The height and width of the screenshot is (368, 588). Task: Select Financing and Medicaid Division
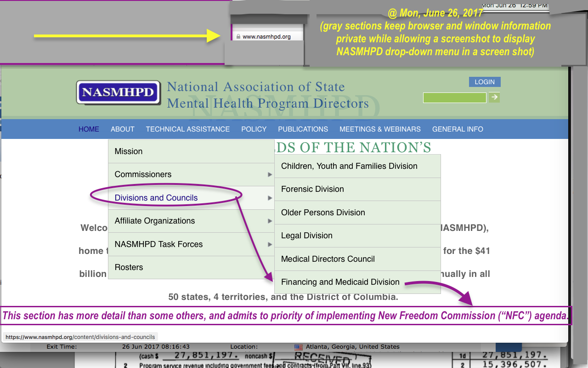(340, 282)
